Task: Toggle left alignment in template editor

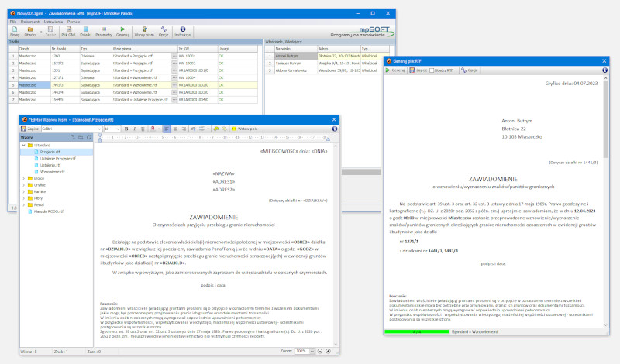Action: tap(167, 129)
